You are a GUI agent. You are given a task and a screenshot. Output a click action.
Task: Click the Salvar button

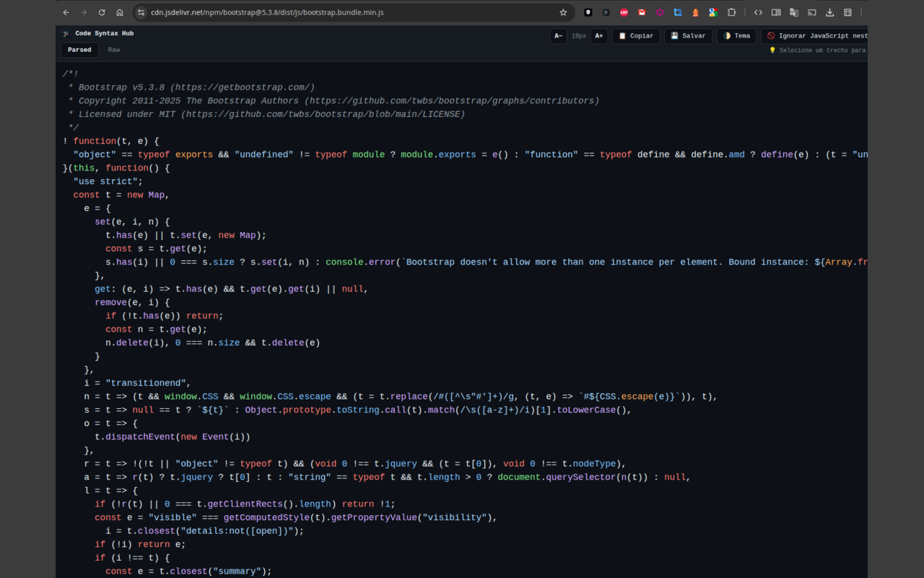(x=688, y=36)
